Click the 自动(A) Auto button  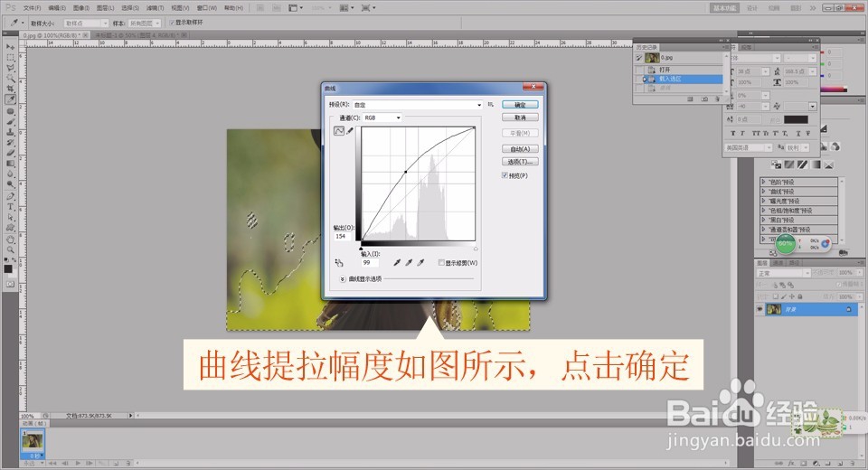520,149
